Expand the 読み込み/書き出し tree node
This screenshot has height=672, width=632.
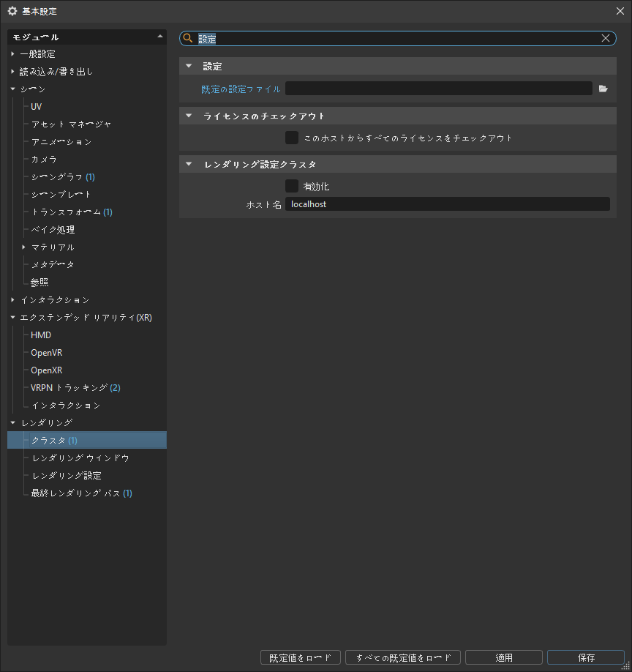coord(12,72)
